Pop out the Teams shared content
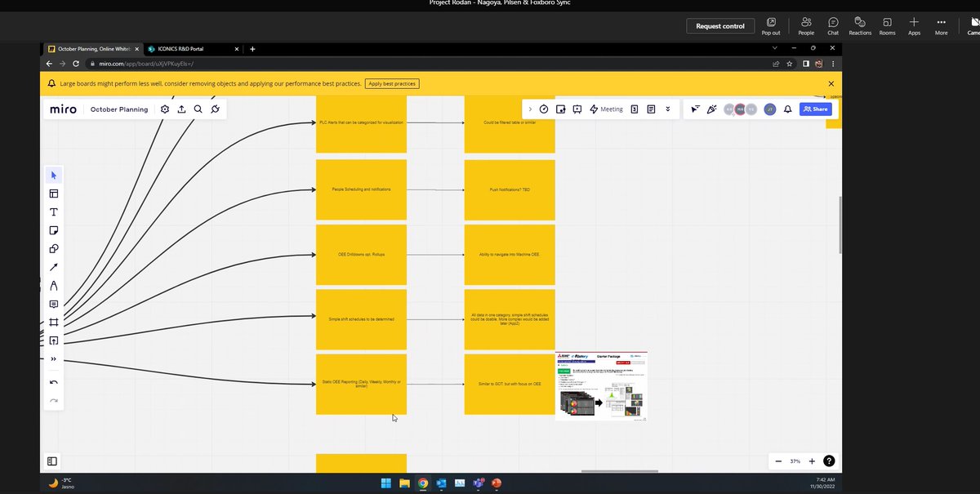This screenshot has height=494, width=980. (771, 25)
